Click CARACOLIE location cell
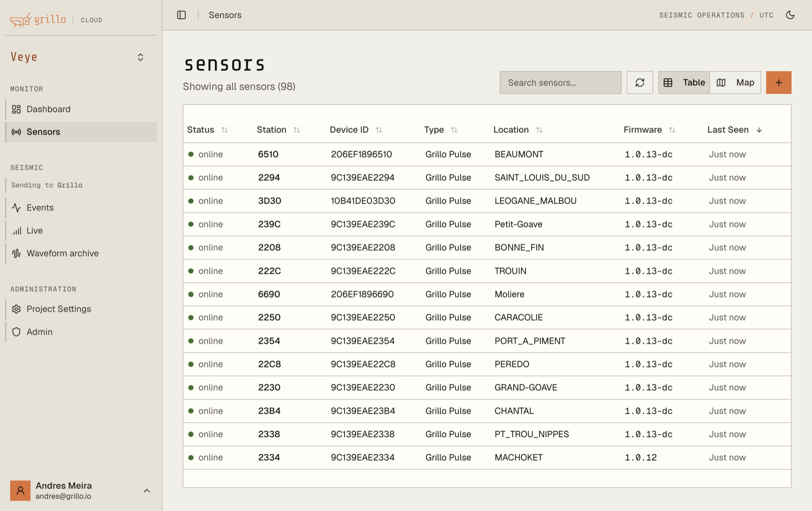Image resolution: width=812 pixels, height=511 pixels. click(519, 318)
